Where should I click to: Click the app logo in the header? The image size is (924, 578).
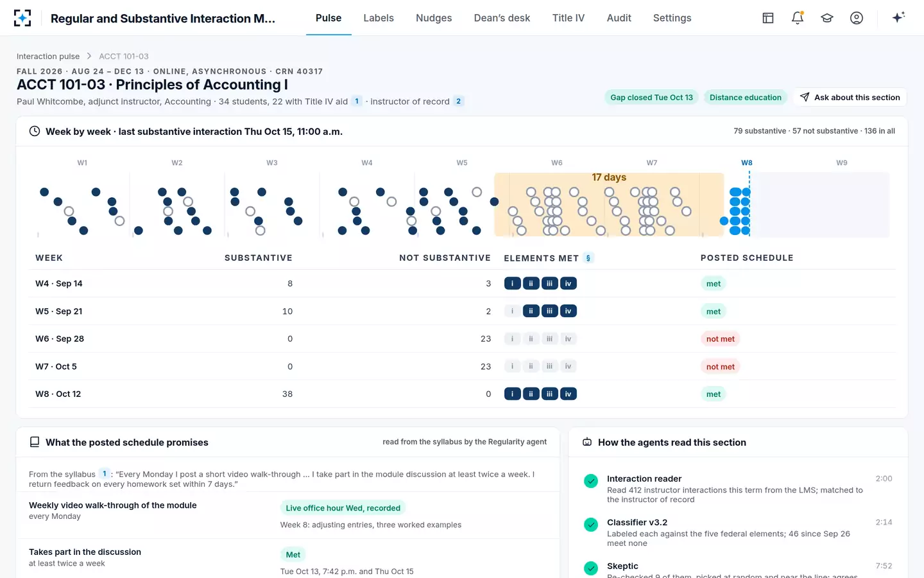coord(22,18)
